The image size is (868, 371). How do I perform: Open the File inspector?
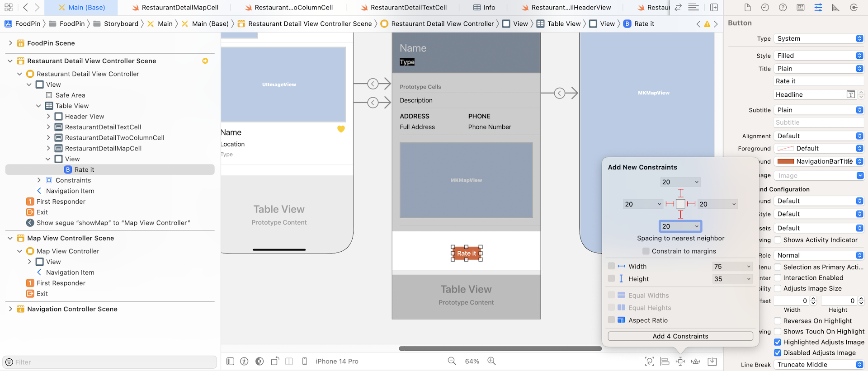pos(747,8)
